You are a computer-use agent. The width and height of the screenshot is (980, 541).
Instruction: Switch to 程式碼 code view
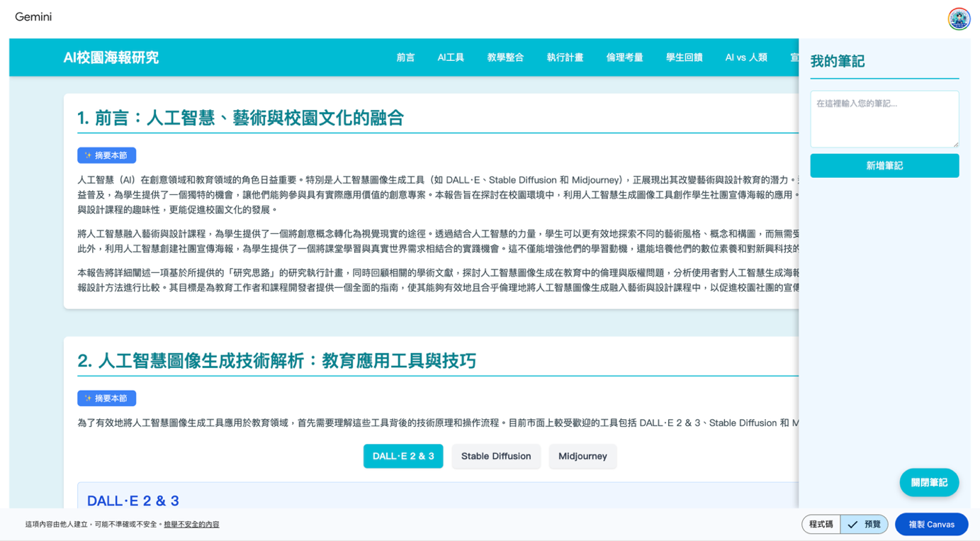click(x=821, y=525)
